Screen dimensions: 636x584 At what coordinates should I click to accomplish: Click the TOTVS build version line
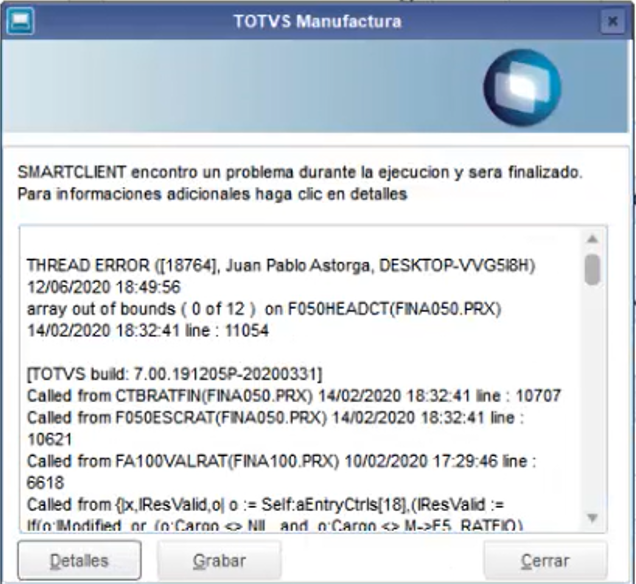pyautogui.click(x=174, y=374)
